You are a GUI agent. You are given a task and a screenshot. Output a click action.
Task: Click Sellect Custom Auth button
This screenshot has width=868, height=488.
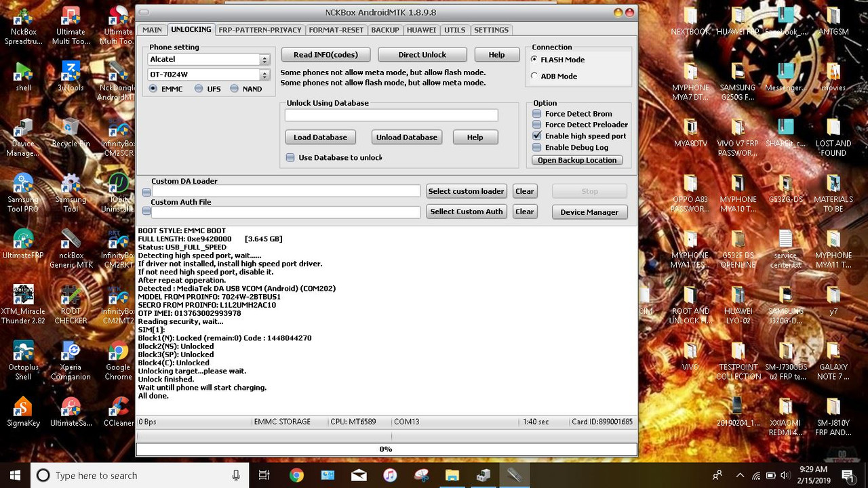click(x=467, y=211)
